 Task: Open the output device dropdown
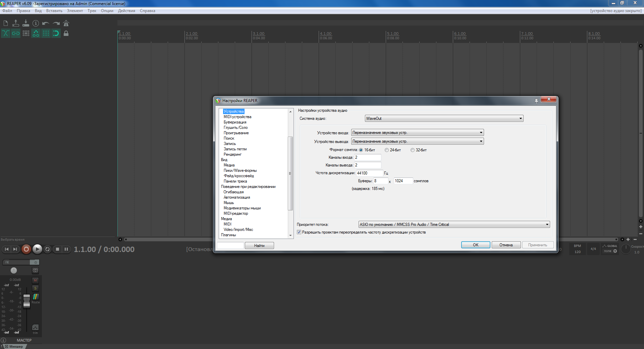[418, 141]
